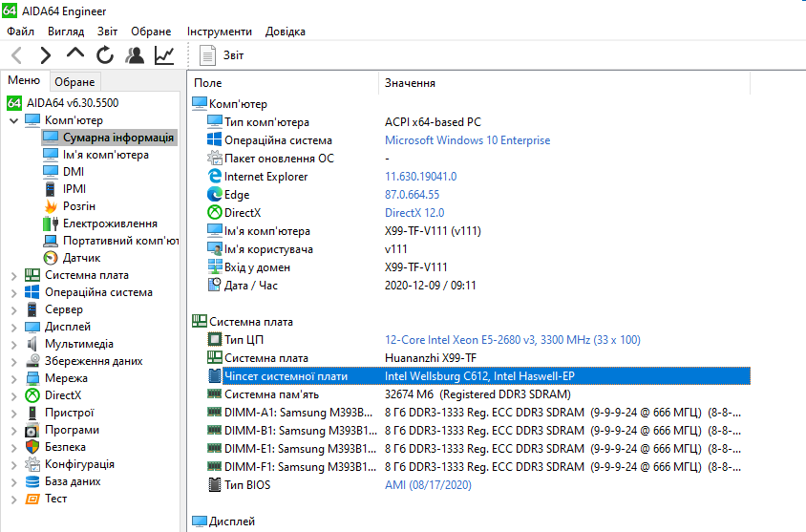Open the graph chart icon in the toolbar

coord(164,55)
